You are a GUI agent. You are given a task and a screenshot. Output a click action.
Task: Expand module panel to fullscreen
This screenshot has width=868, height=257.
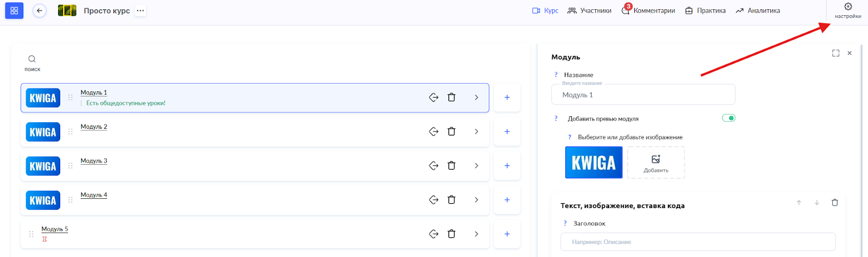[x=835, y=53]
